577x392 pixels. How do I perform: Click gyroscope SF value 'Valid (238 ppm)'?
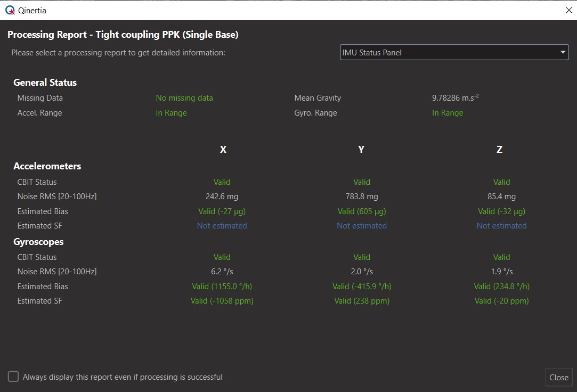tap(361, 301)
